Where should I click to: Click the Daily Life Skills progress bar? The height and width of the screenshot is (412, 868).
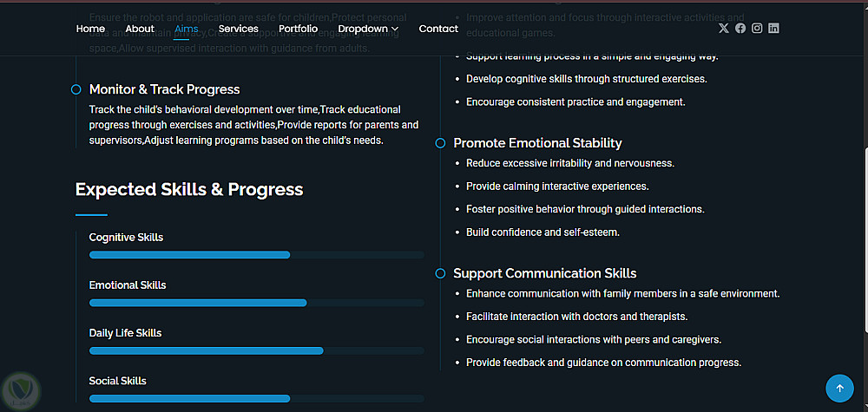click(256, 350)
